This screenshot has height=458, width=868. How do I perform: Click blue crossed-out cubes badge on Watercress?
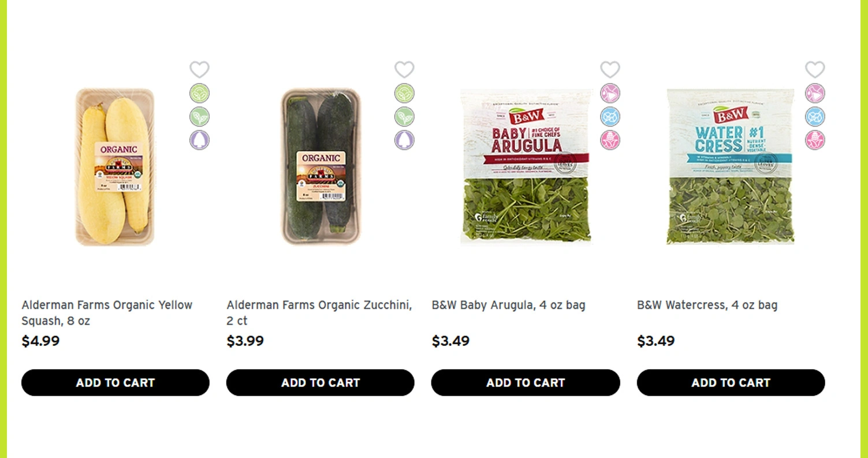pyautogui.click(x=815, y=117)
